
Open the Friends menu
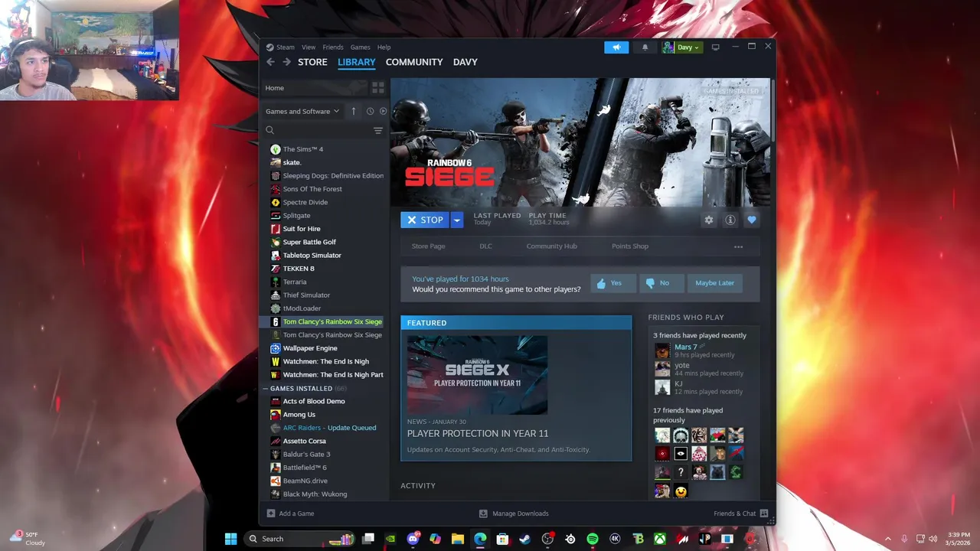(x=333, y=47)
